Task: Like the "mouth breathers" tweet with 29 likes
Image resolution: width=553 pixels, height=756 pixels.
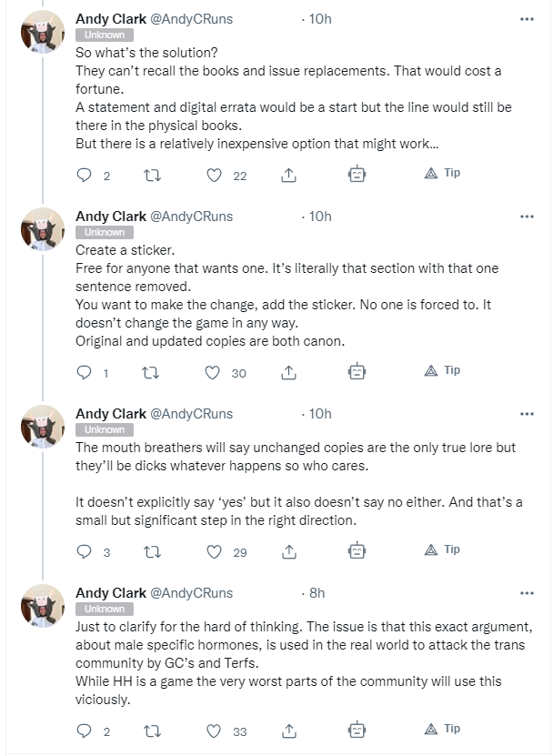Action: (214, 551)
